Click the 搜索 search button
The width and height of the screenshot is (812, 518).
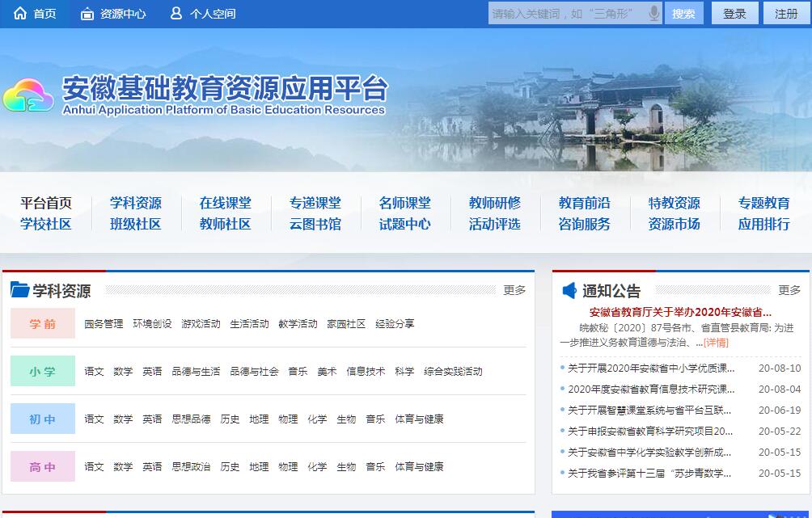click(x=683, y=14)
